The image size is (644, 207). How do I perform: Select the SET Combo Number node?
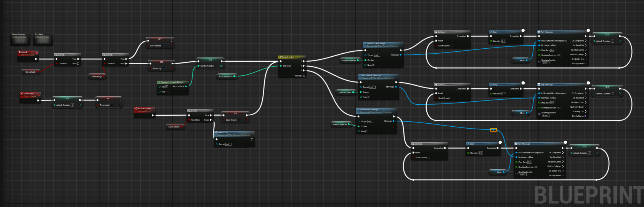(x=210, y=63)
